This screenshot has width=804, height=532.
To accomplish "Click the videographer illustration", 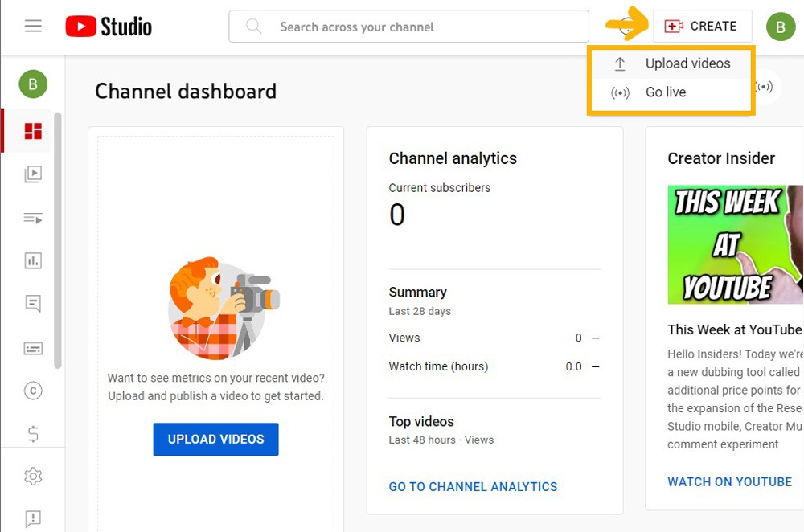I will (224, 308).
